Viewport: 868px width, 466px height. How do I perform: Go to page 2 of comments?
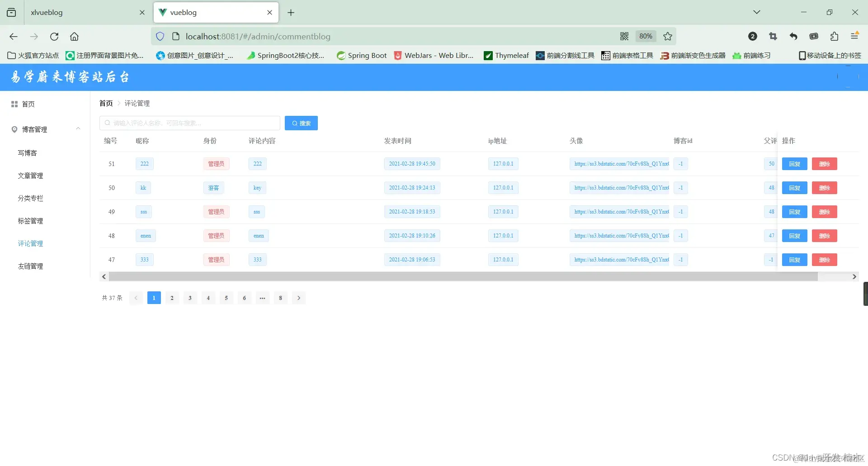172,298
